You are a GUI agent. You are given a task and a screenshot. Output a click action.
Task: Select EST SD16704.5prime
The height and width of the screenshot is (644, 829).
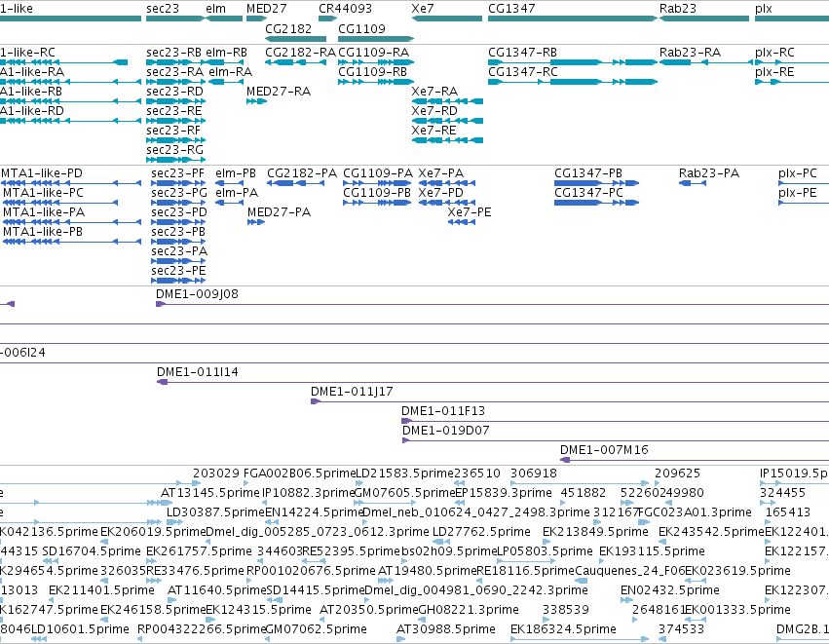(x=92, y=551)
